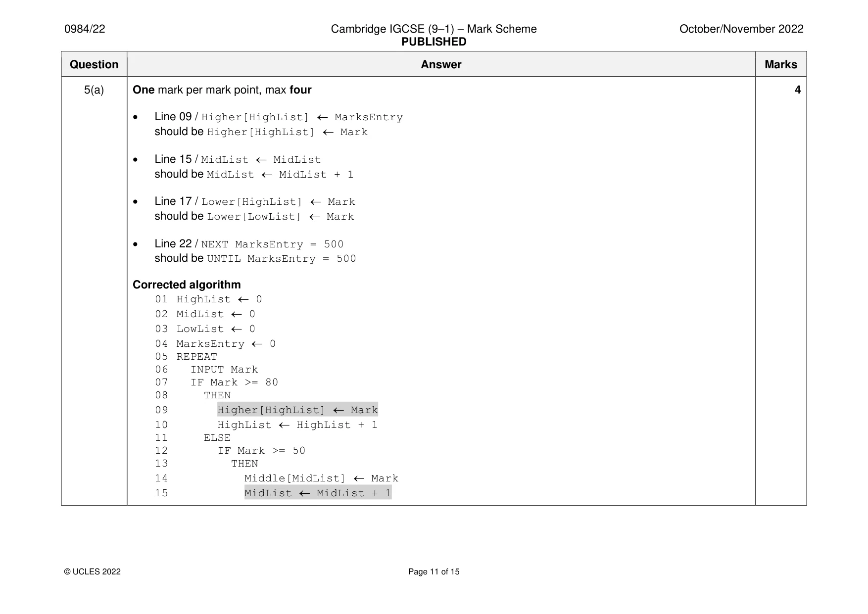Select the "October/November 2022" header text
This screenshot has height=614, width=868.
[741, 29]
